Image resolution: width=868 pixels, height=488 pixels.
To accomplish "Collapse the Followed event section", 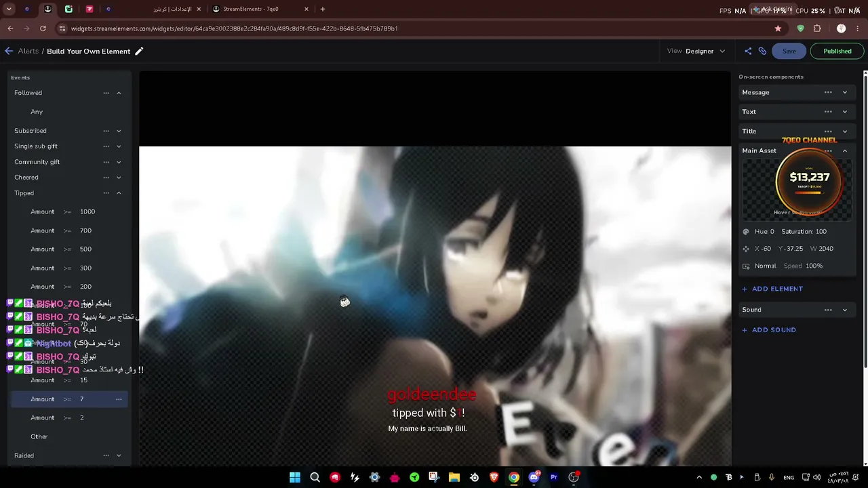I will click(119, 93).
